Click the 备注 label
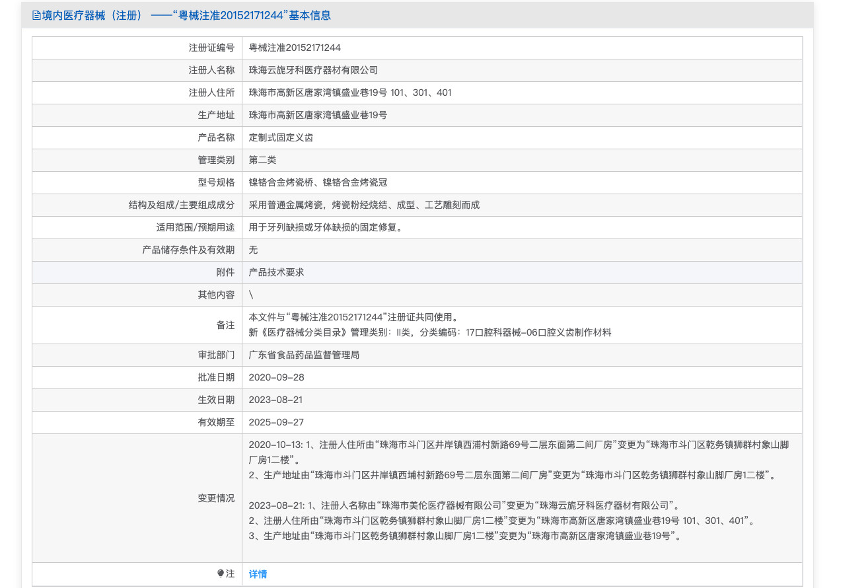 [x=225, y=325]
